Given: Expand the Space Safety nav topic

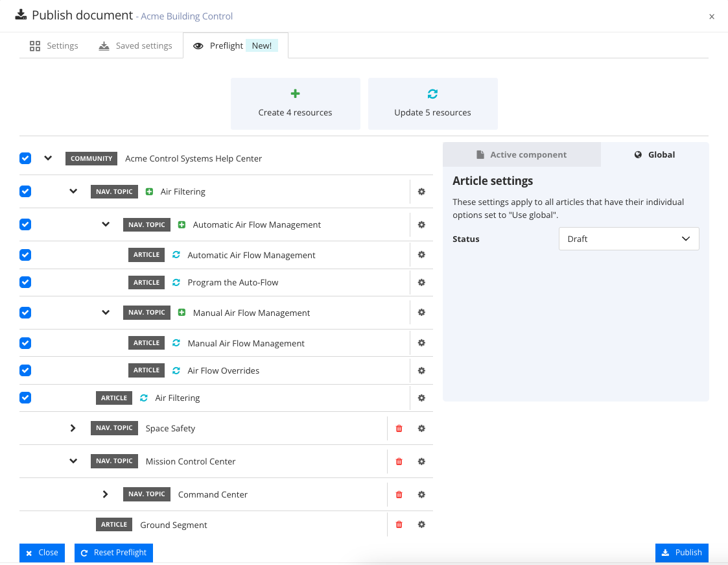Looking at the screenshot, I should pyautogui.click(x=73, y=428).
